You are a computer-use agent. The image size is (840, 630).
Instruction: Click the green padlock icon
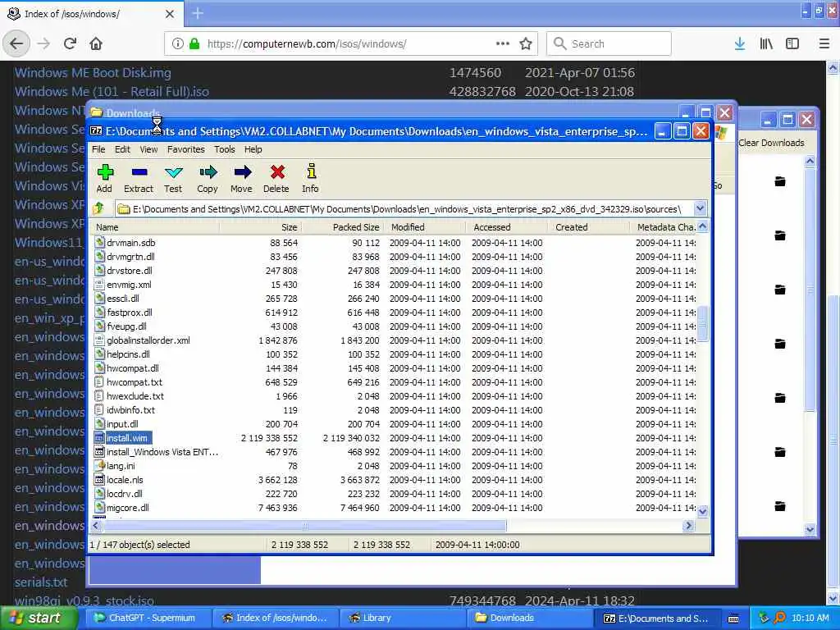point(194,43)
